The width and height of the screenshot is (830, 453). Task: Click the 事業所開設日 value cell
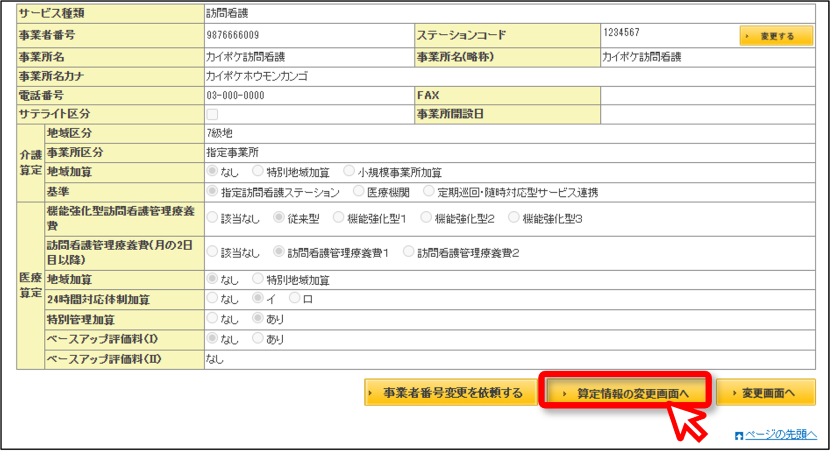[x=708, y=114]
